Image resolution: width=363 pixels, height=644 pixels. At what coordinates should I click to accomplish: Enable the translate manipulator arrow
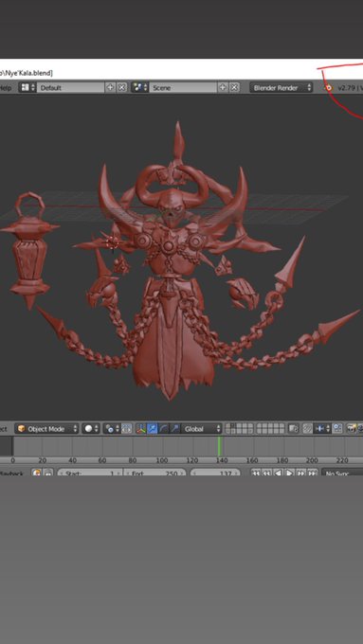pos(152,429)
